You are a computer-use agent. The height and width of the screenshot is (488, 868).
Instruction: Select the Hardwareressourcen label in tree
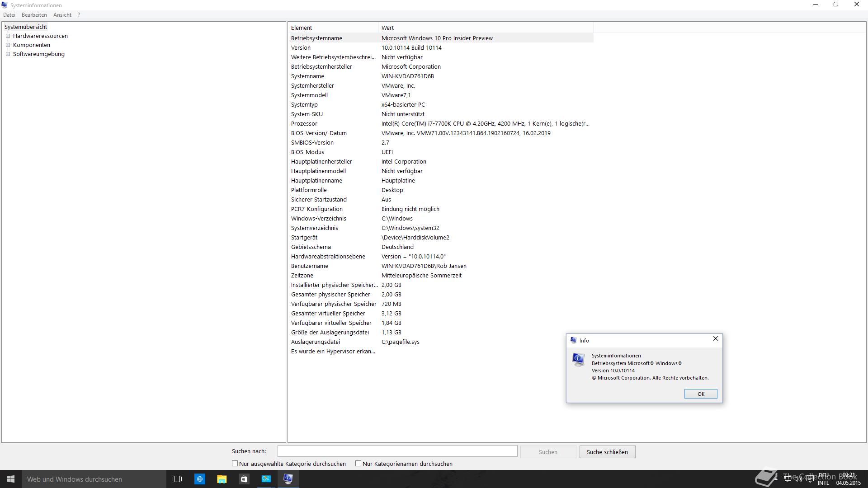pos(40,36)
